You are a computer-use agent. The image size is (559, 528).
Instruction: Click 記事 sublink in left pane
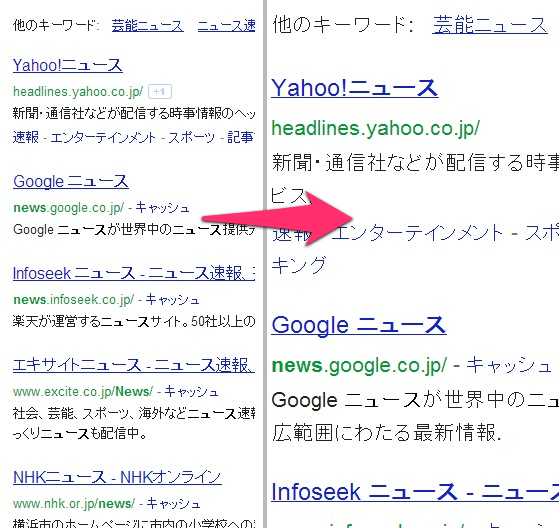click(241, 137)
